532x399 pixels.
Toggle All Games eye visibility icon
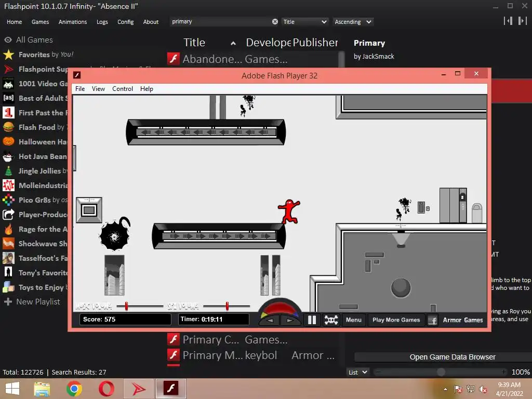tap(8, 40)
